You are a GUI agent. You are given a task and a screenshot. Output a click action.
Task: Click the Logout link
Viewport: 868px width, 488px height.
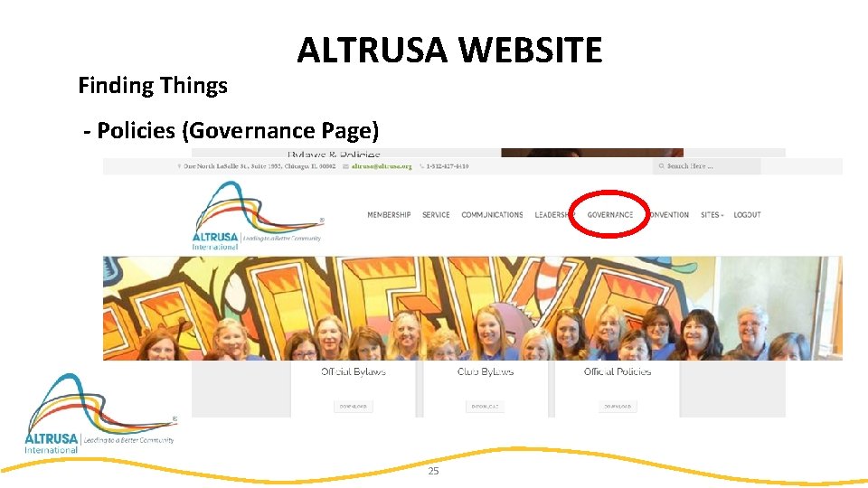(747, 215)
